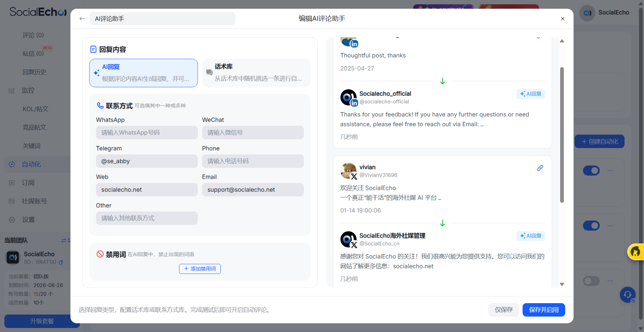Click vivian's profile avatar
Viewport: 644px width, 332px height.
coord(348,171)
